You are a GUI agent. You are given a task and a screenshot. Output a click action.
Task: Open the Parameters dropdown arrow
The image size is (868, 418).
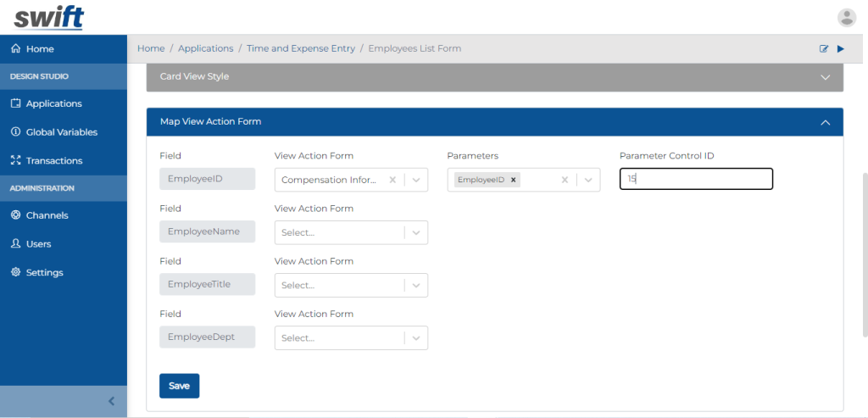588,180
